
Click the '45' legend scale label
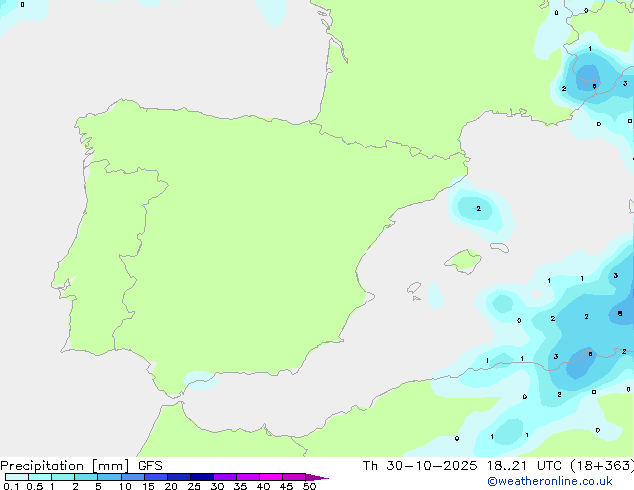pos(286,486)
